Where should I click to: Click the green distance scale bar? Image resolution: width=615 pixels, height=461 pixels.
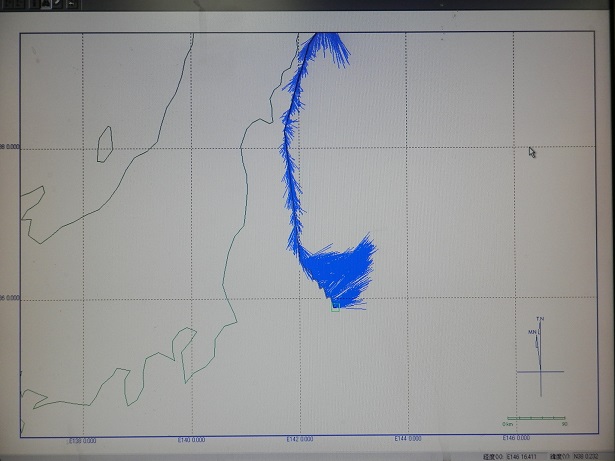[536, 418]
